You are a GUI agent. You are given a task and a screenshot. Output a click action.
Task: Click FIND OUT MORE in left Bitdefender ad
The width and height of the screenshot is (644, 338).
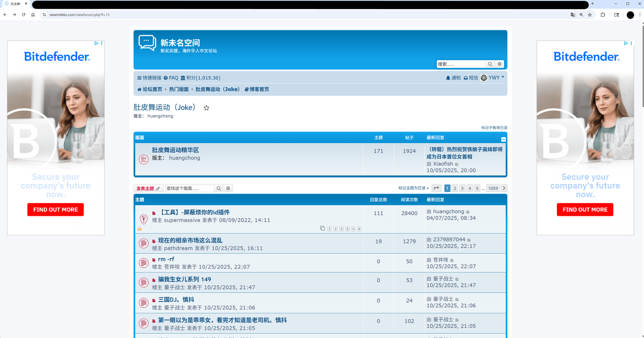pos(55,210)
